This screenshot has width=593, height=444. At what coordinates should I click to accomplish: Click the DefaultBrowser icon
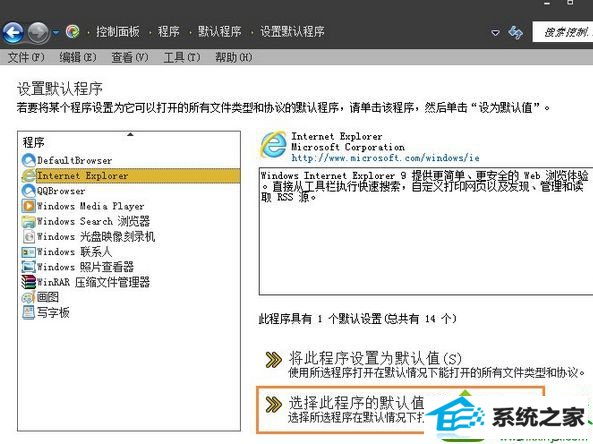point(28,160)
